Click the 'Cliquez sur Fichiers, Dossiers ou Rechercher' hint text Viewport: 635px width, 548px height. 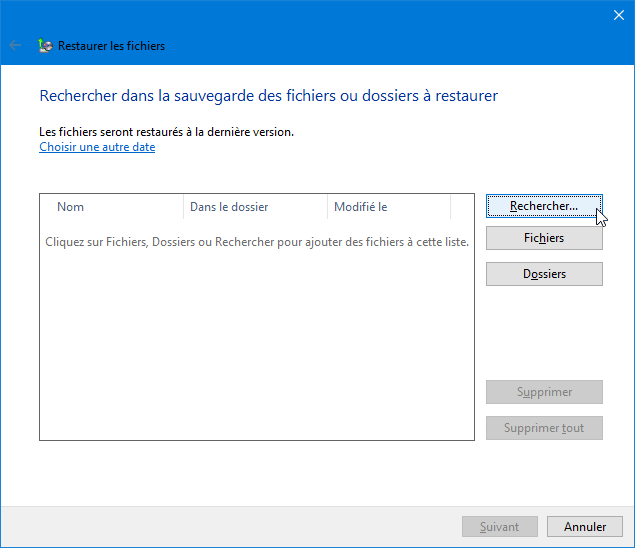tap(257, 242)
